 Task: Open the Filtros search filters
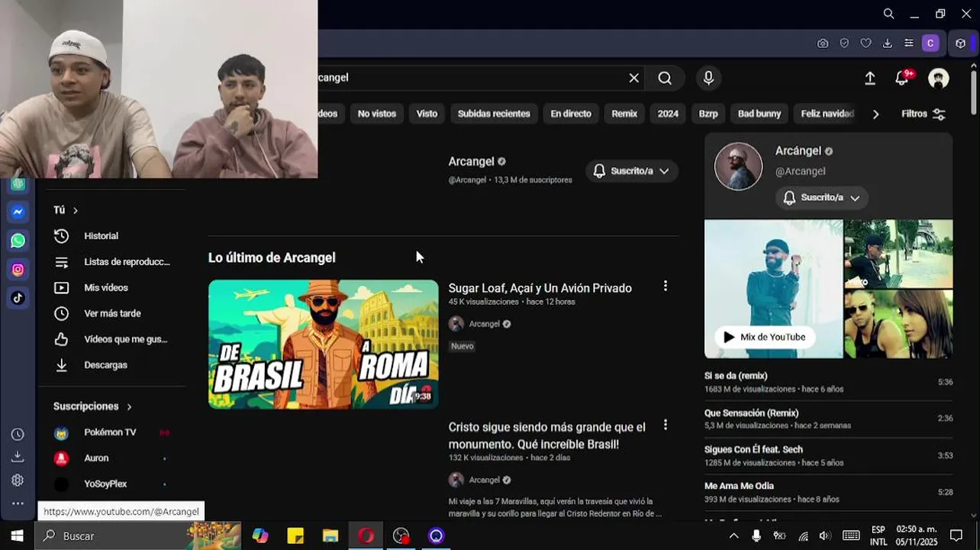click(x=924, y=114)
